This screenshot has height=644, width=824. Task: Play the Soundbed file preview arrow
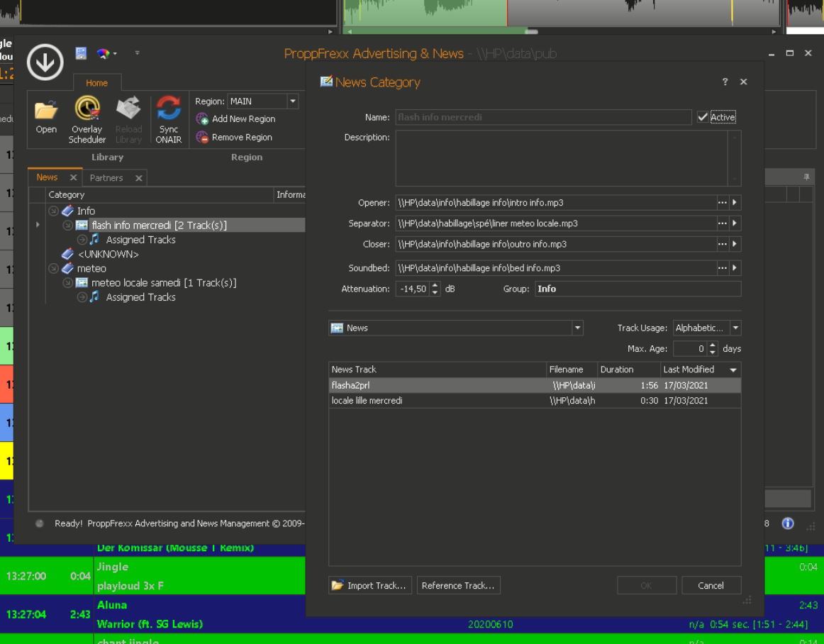[735, 268]
